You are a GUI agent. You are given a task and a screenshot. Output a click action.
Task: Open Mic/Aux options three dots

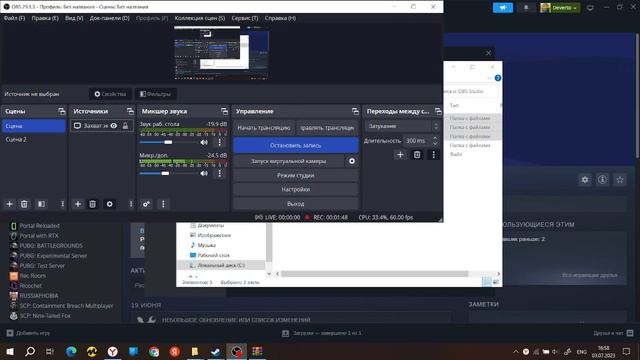tap(220, 173)
